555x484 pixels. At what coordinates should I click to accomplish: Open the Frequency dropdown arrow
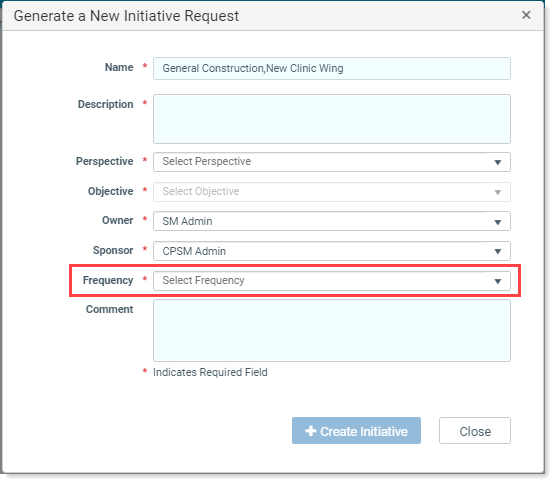click(497, 281)
